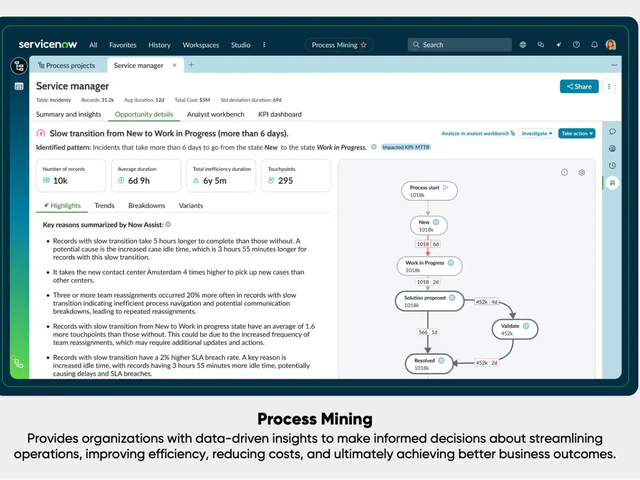
Task: Select the Opportunity details tab
Action: pyautogui.click(x=144, y=114)
